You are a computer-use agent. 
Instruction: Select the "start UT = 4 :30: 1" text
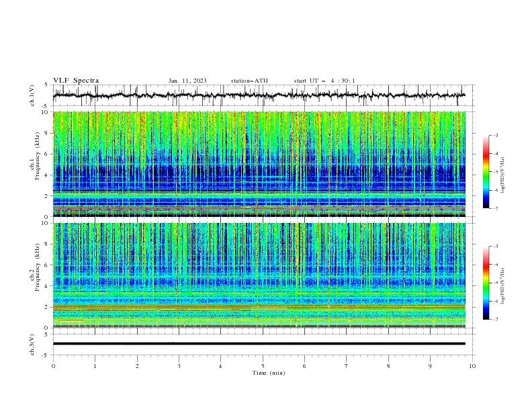[324, 81]
